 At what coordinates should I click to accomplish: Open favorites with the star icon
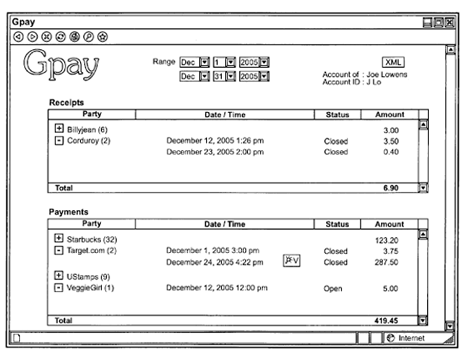pos(102,37)
